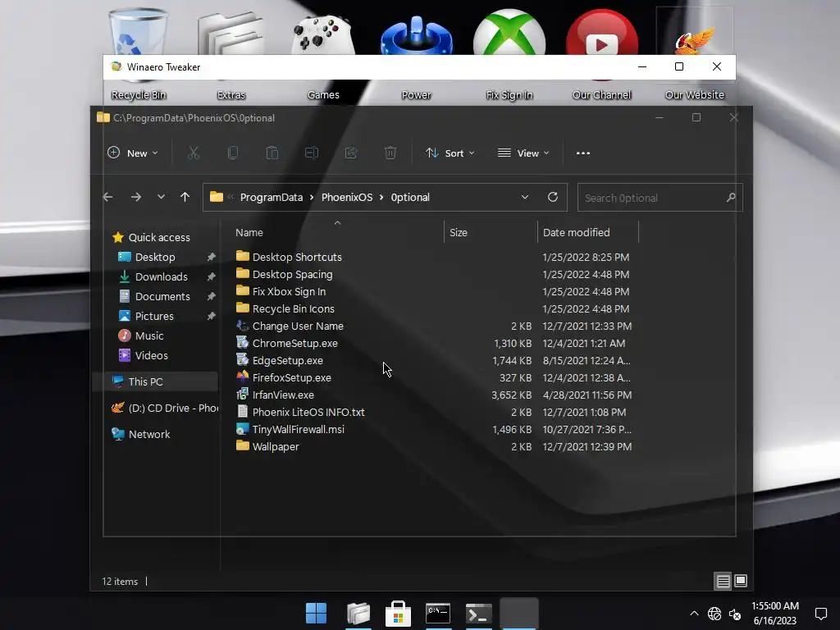Image resolution: width=840 pixels, height=630 pixels.
Task: Select TinyWallFirewall.msi file
Action: coord(290,429)
